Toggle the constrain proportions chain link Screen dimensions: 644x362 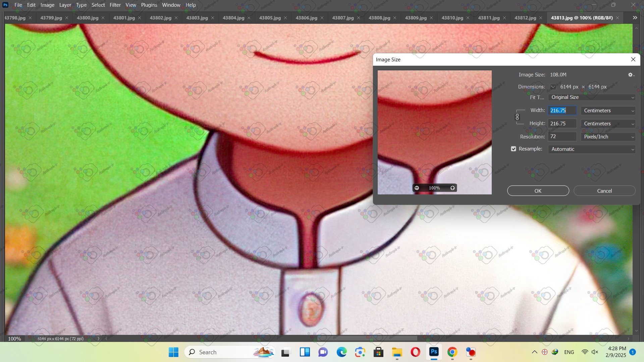pyautogui.click(x=517, y=117)
